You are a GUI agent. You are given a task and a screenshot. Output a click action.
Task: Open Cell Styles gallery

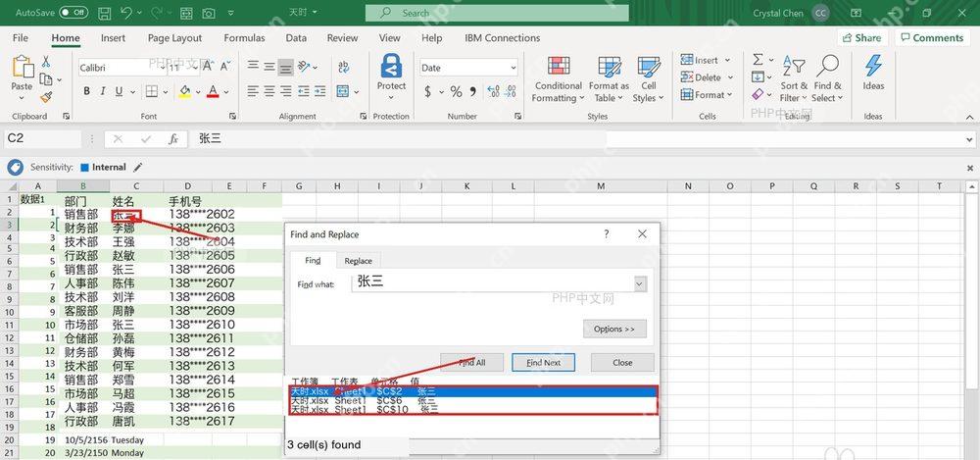(x=648, y=78)
